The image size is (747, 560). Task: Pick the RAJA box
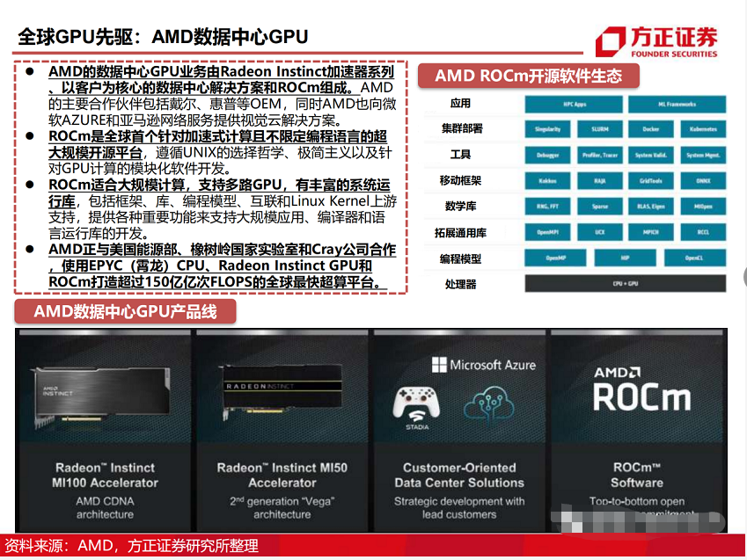[600, 181]
